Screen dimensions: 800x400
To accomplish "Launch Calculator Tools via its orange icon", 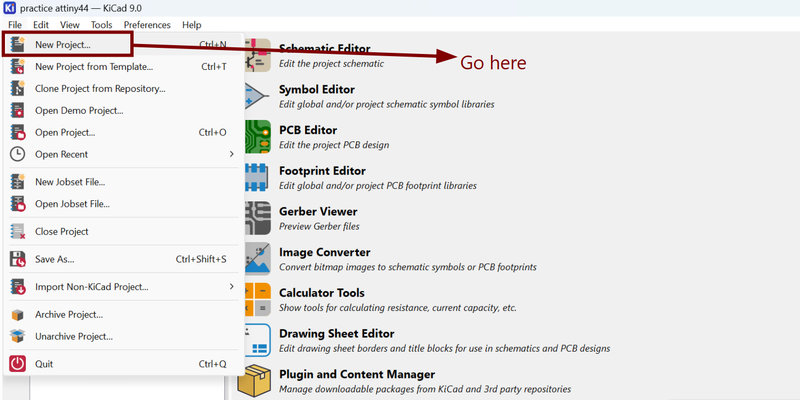I will (258, 299).
